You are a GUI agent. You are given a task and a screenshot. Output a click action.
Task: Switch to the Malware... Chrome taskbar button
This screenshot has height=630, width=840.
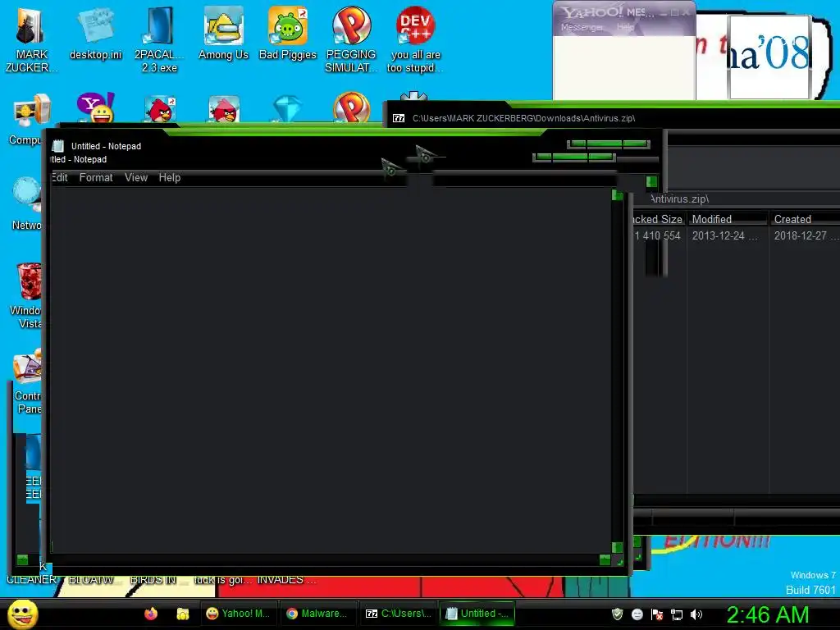pyautogui.click(x=317, y=614)
